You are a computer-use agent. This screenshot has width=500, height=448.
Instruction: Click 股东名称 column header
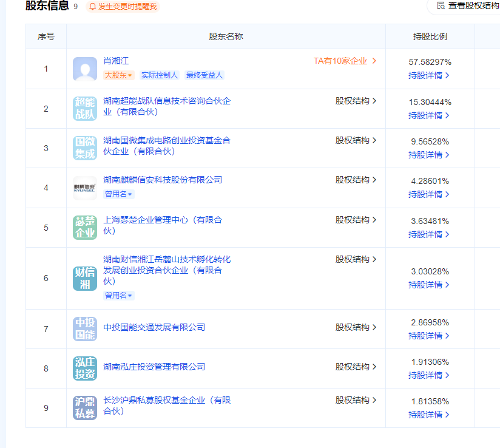pyautogui.click(x=226, y=36)
